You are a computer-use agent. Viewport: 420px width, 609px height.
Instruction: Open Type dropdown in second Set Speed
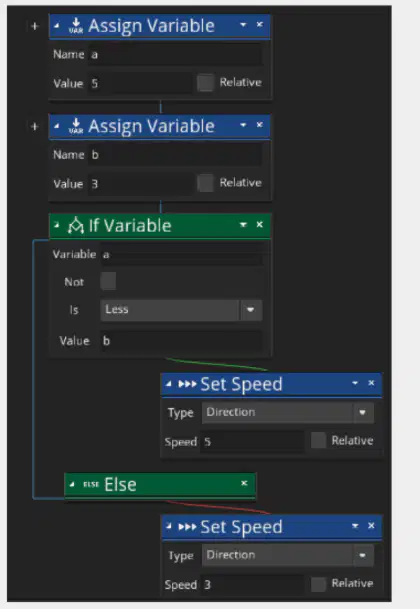click(x=288, y=555)
